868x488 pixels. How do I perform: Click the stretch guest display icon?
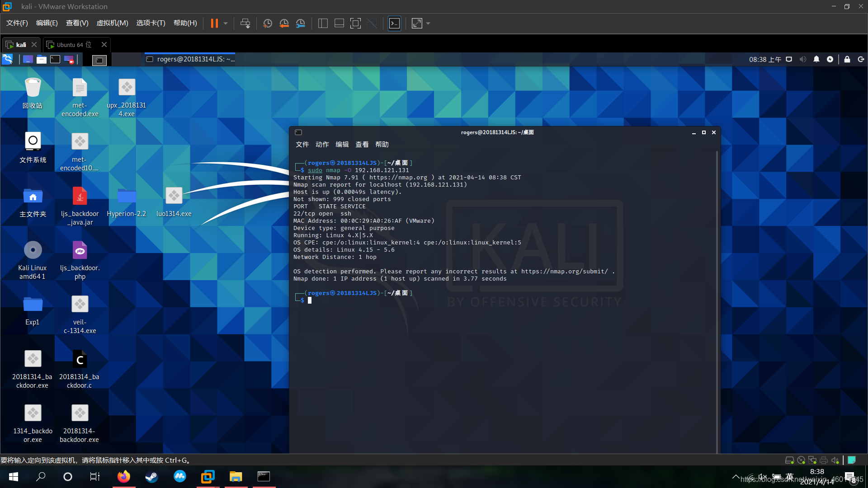point(417,23)
